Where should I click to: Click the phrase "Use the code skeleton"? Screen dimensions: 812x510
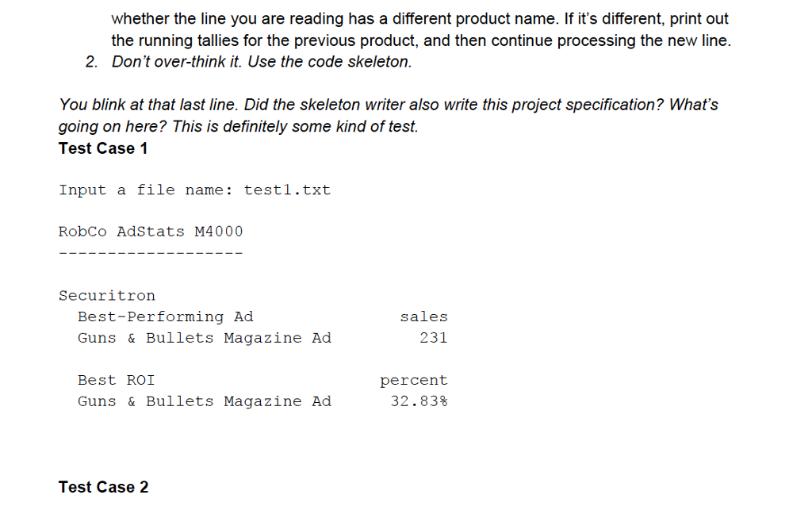pyautogui.click(x=330, y=62)
